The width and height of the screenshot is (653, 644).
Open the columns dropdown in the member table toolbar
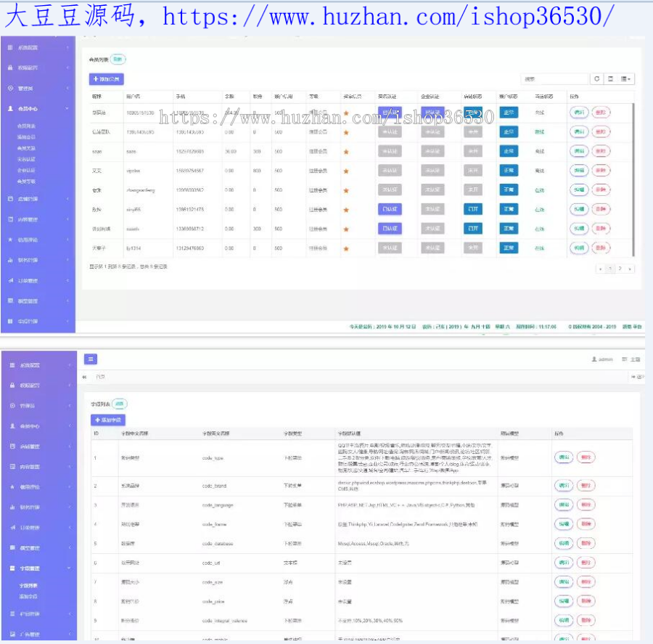pos(627,78)
